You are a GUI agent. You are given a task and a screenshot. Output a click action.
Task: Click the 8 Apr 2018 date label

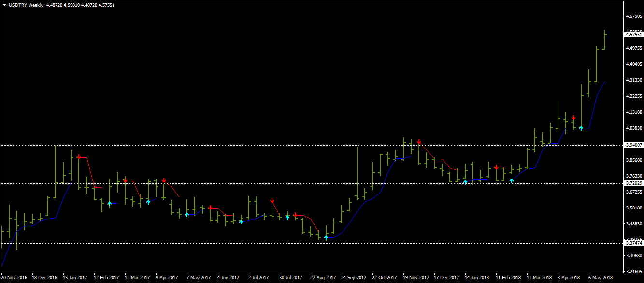point(569,278)
